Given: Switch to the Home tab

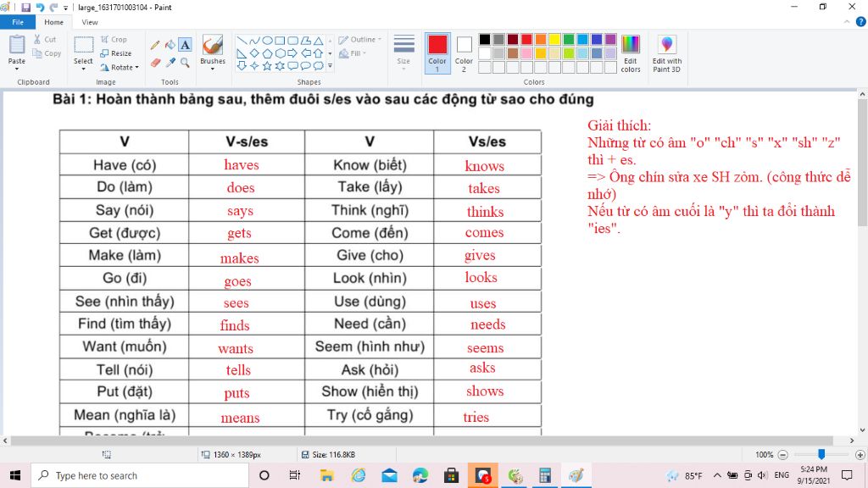Looking at the screenshot, I should coord(53,22).
